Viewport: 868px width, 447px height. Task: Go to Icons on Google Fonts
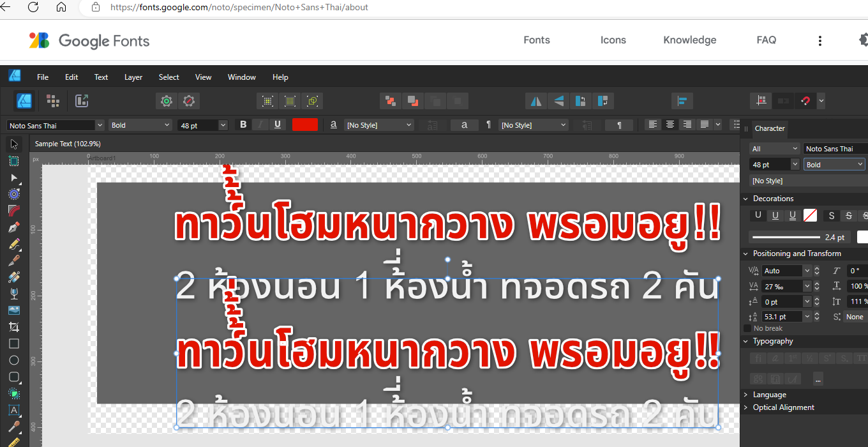point(613,40)
